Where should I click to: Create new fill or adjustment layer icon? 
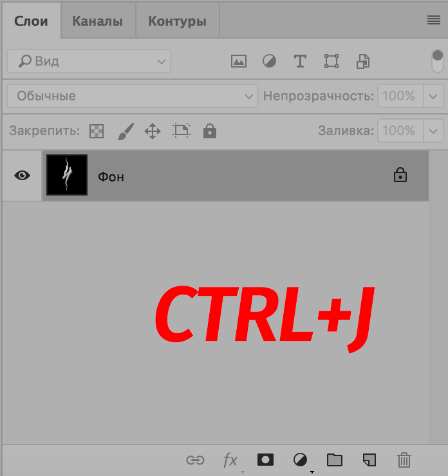pyautogui.click(x=300, y=460)
